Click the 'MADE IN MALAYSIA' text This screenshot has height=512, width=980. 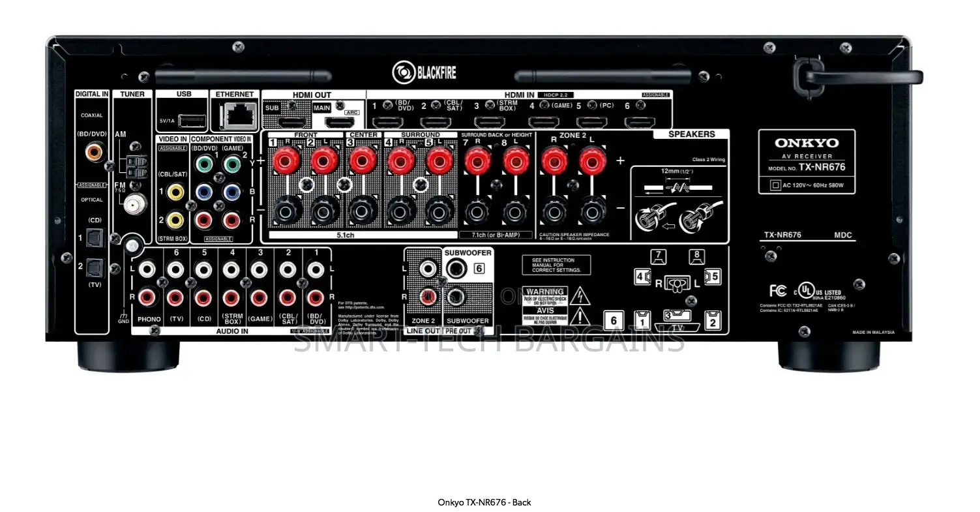click(x=873, y=333)
